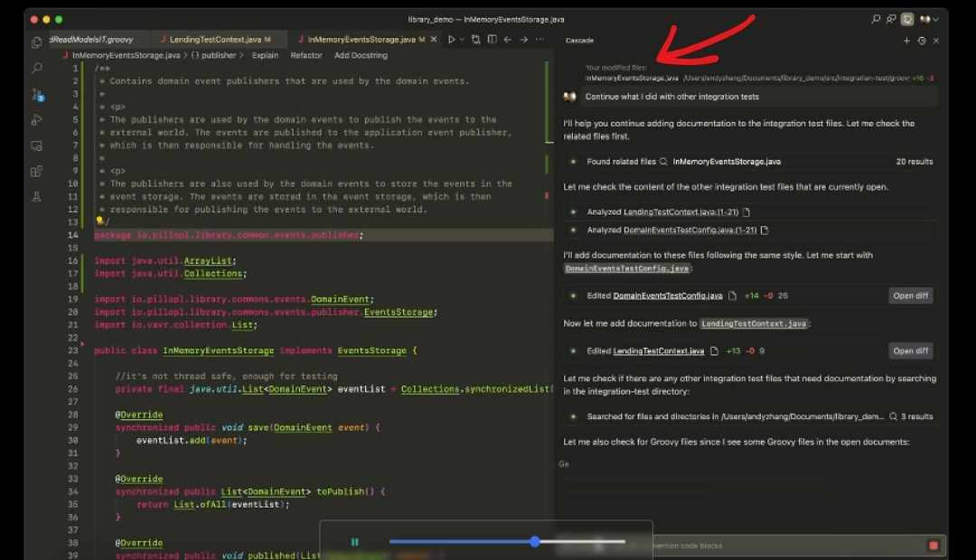Open diff for LendingTestContext.java

pyautogui.click(x=910, y=351)
